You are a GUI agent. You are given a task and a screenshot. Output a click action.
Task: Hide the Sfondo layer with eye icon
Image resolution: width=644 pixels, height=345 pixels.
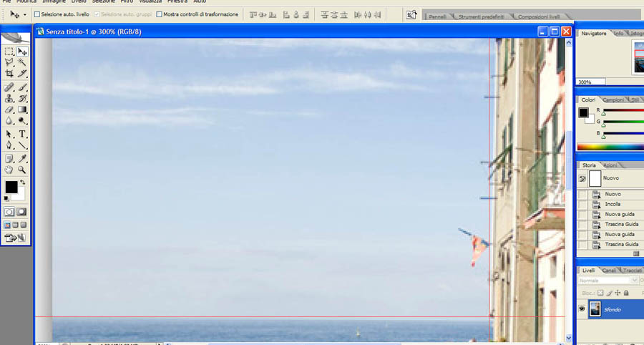(x=582, y=309)
